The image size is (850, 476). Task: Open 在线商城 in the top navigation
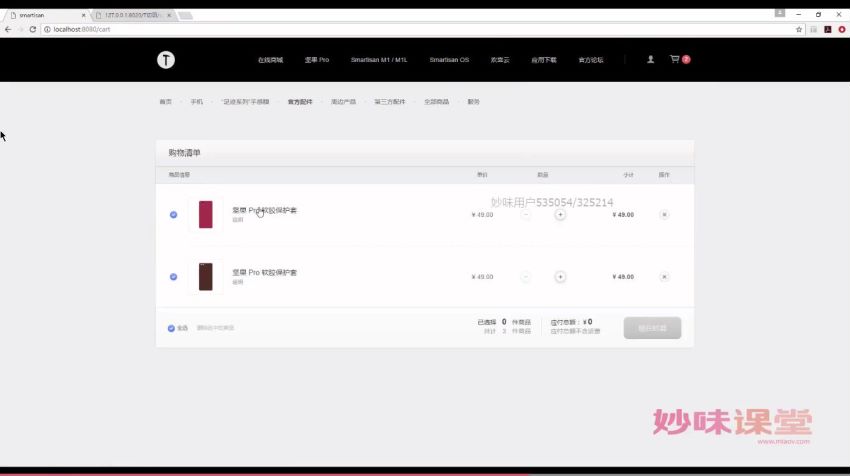tap(271, 60)
